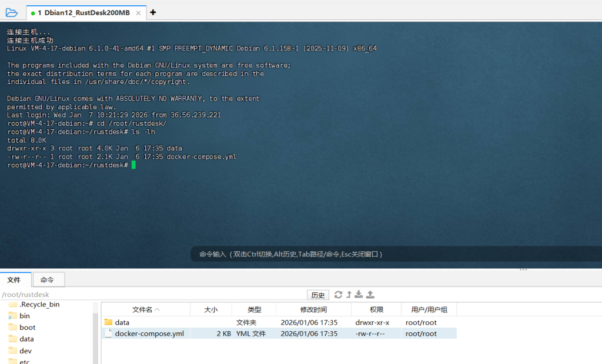The width and height of the screenshot is (602, 364).
Task: Open the connection manager folder icon
Action: pyautogui.click(x=12, y=12)
